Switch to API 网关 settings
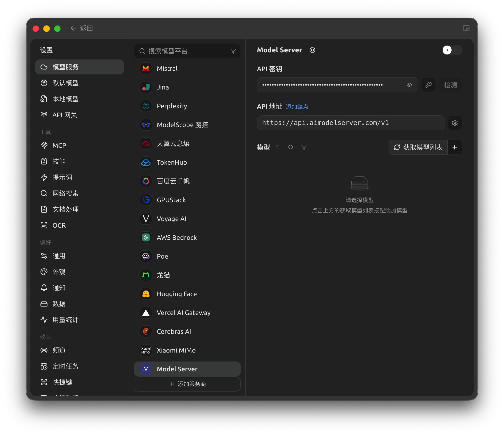Screen dimensions: 504x435 pyautogui.click(x=79, y=115)
